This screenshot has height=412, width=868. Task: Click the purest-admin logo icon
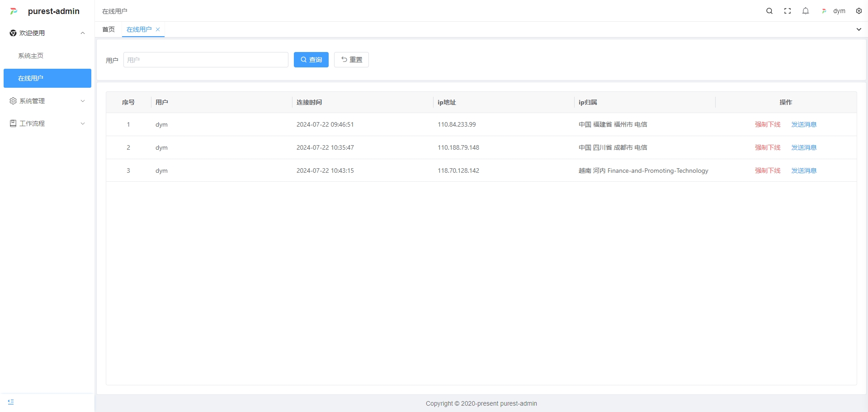click(14, 11)
